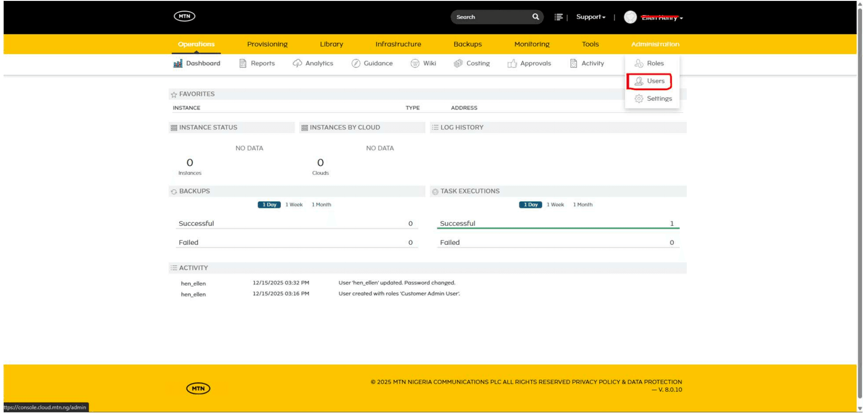Click the search magnifier icon

[x=535, y=17]
